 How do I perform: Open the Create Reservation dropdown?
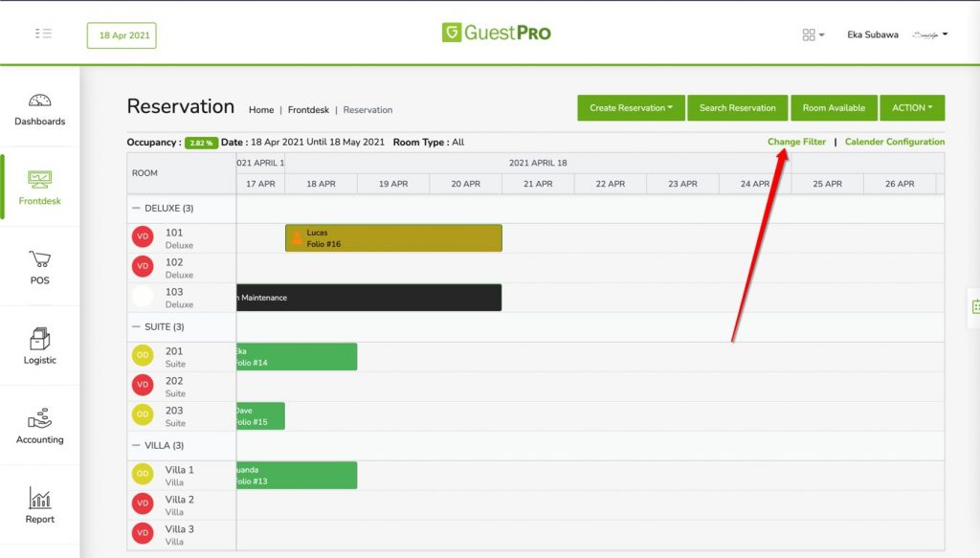[x=631, y=108]
